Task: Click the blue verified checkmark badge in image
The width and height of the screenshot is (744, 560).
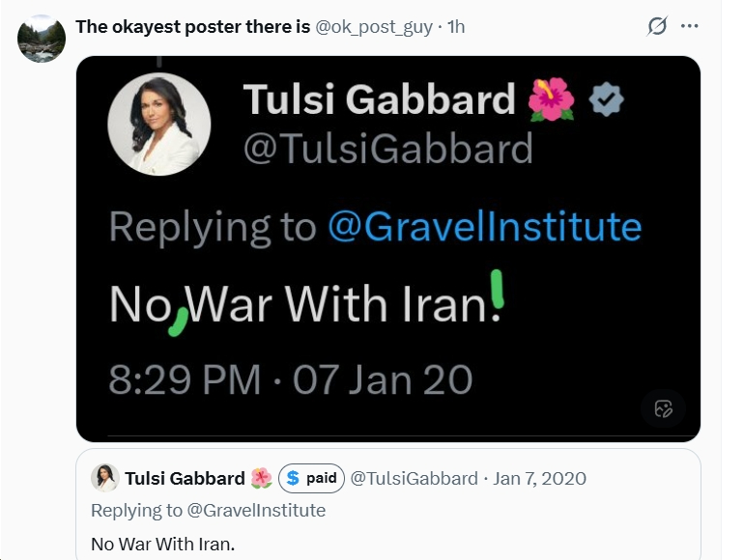Action: point(607,98)
